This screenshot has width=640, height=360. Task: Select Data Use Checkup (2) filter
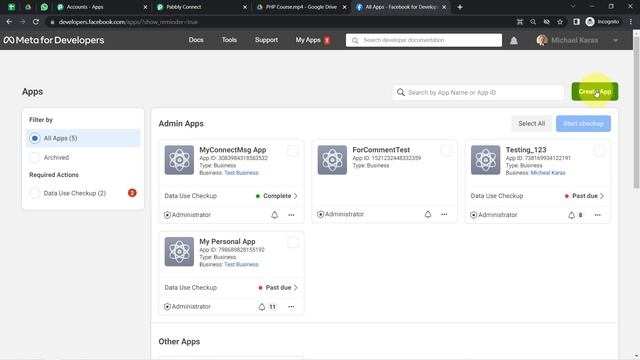click(x=35, y=193)
